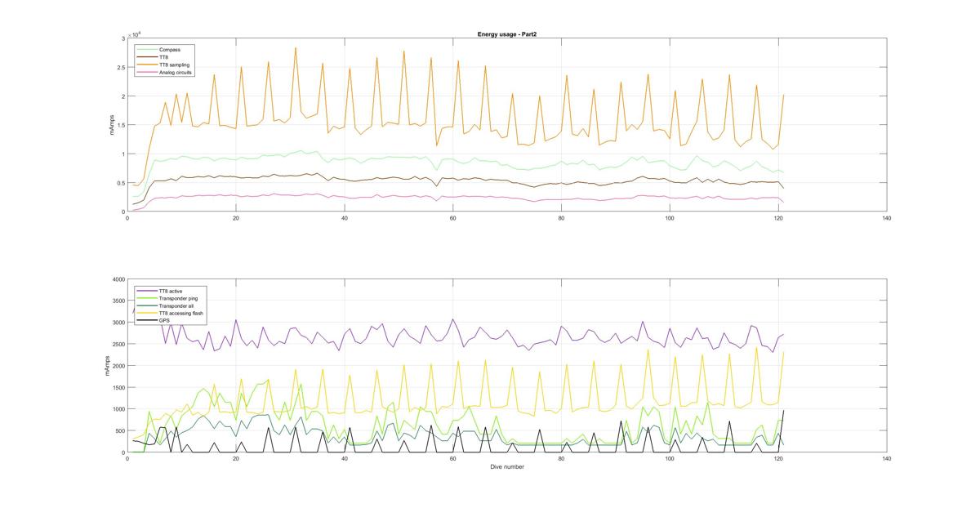Click the '120' x-tick under lower plot
The height and width of the screenshot is (508, 980).
coord(778,459)
